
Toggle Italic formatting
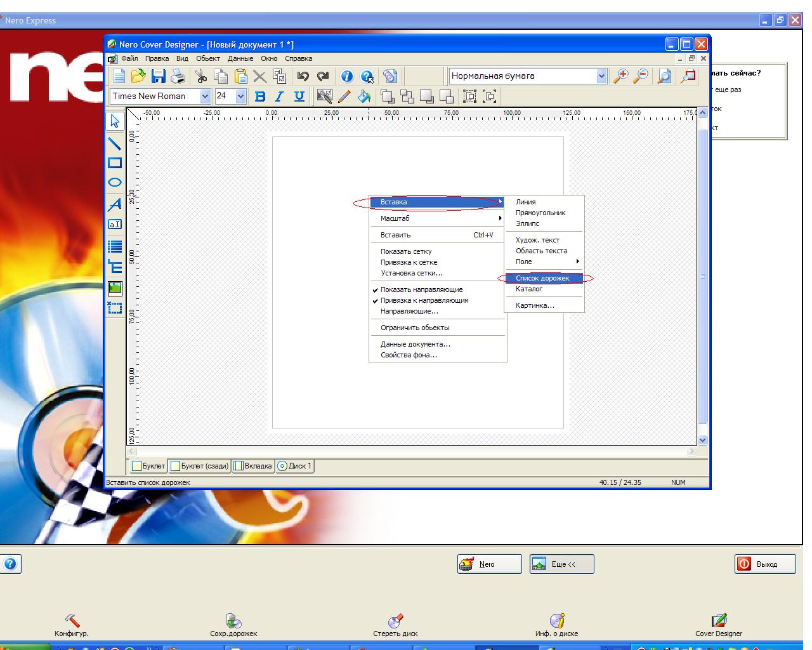(x=279, y=96)
